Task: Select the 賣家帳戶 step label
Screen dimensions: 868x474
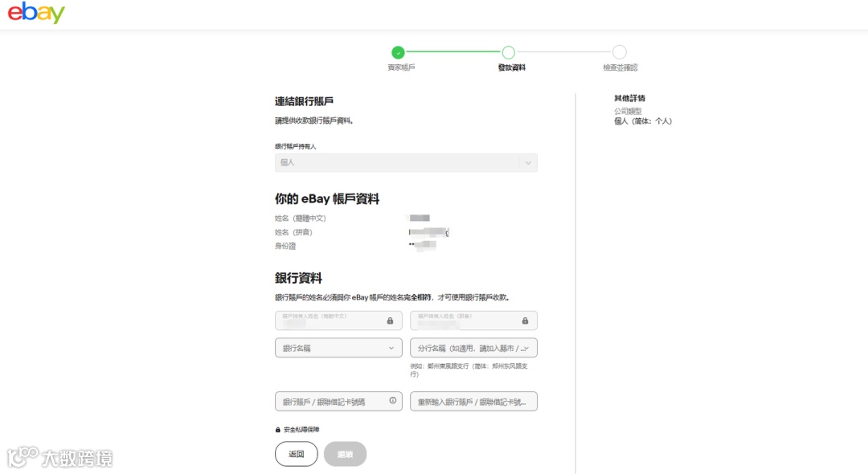Action: (x=401, y=67)
